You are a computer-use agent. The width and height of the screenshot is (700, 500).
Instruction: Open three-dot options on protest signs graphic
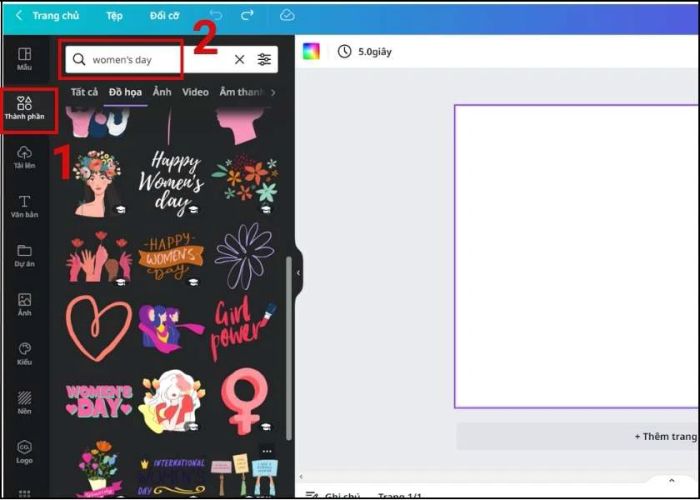[267, 451]
